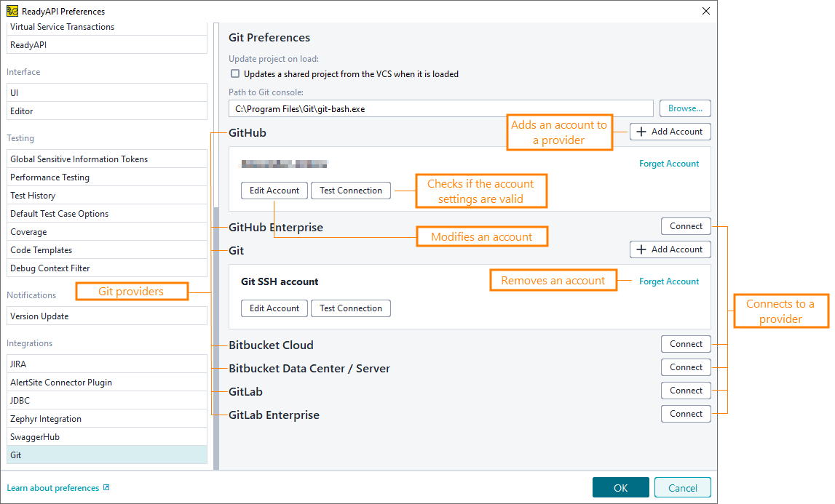Connect to GitLab Enterprise
The height and width of the screenshot is (504, 835).
pos(685,413)
